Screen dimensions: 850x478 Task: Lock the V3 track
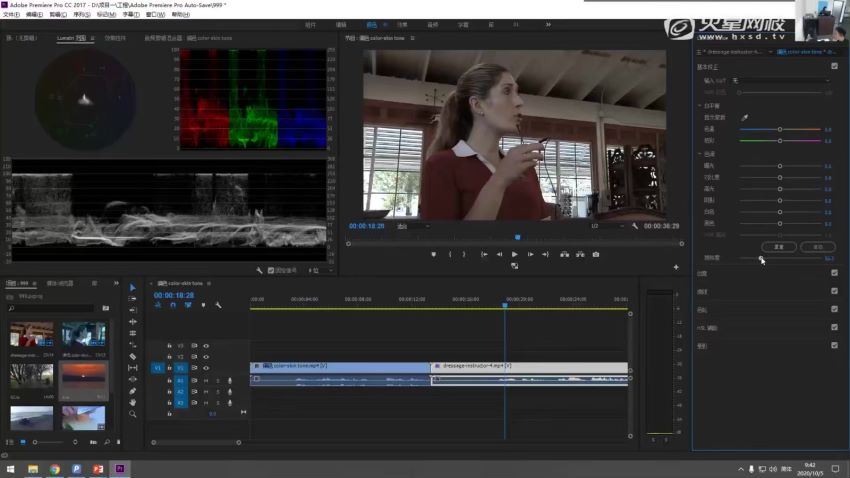pos(169,346)
